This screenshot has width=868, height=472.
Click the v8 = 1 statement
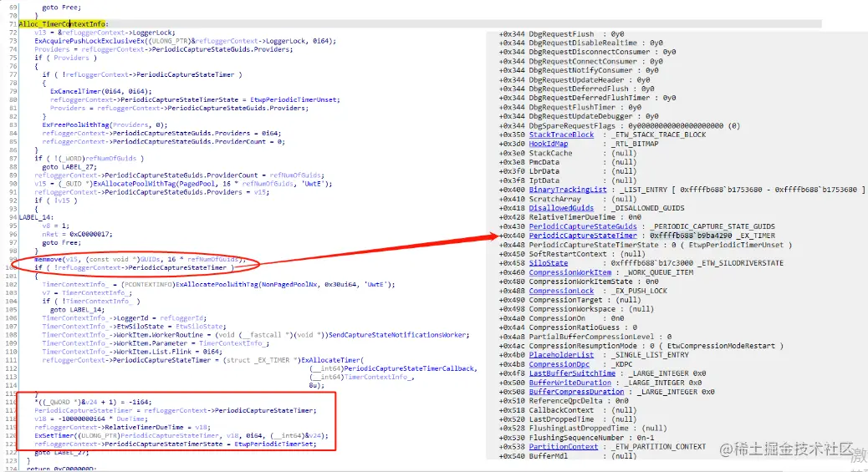[56, 226]
